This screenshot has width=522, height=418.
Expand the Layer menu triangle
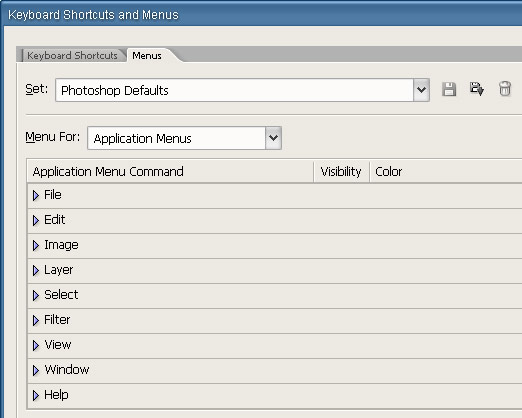pos(36,270)
